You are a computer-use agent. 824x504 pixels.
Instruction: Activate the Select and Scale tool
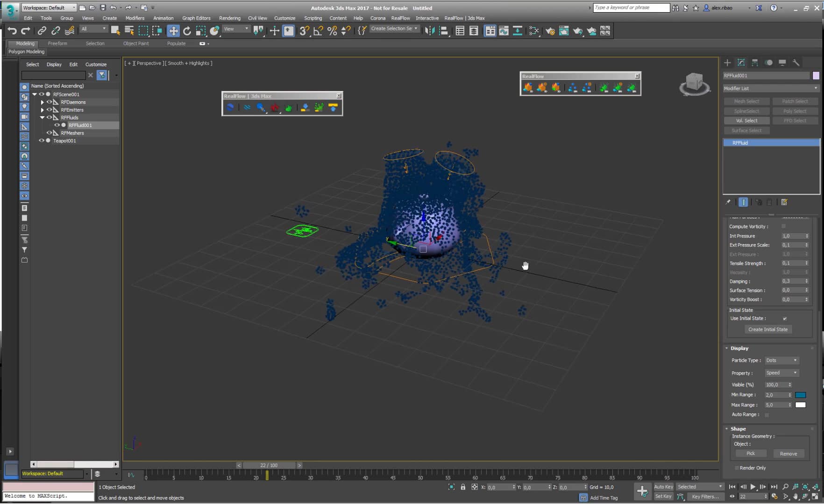pos(201,31)
